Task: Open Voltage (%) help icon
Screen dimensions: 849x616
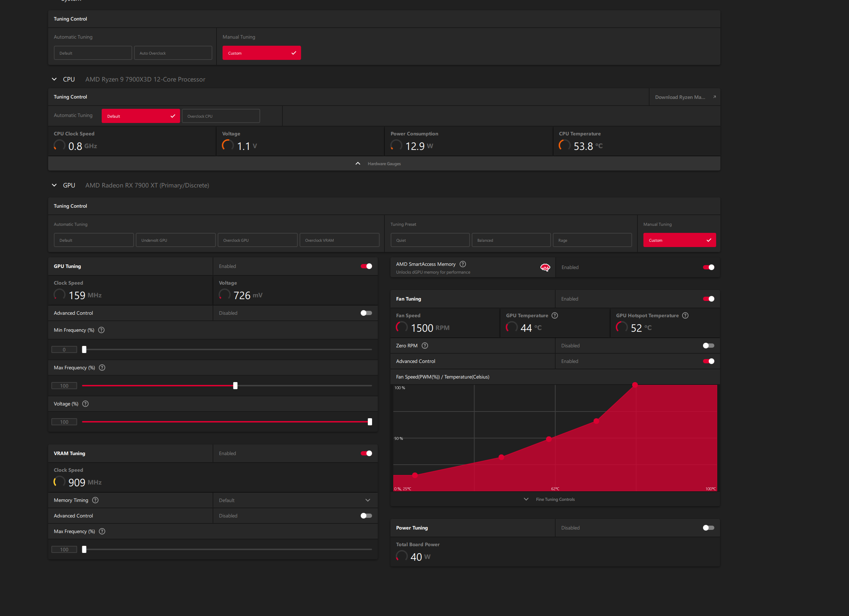Action: 85,404
